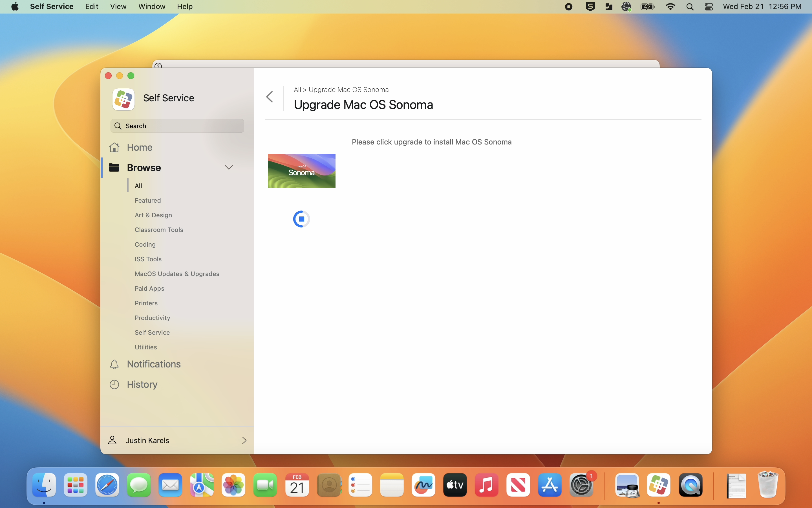Go back using the left chevron arrow
The image size is (812, 508).
270,97
